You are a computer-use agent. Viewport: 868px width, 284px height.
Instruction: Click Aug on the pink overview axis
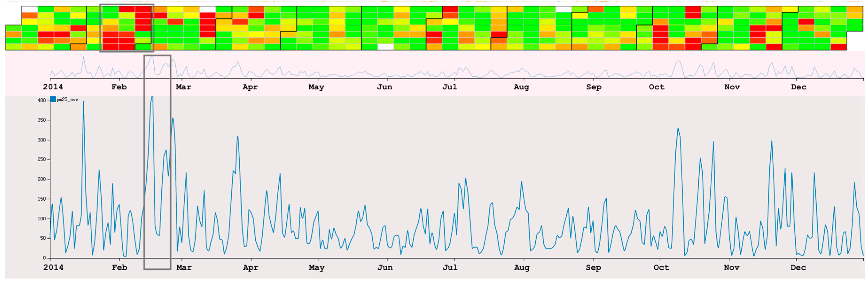521,87
